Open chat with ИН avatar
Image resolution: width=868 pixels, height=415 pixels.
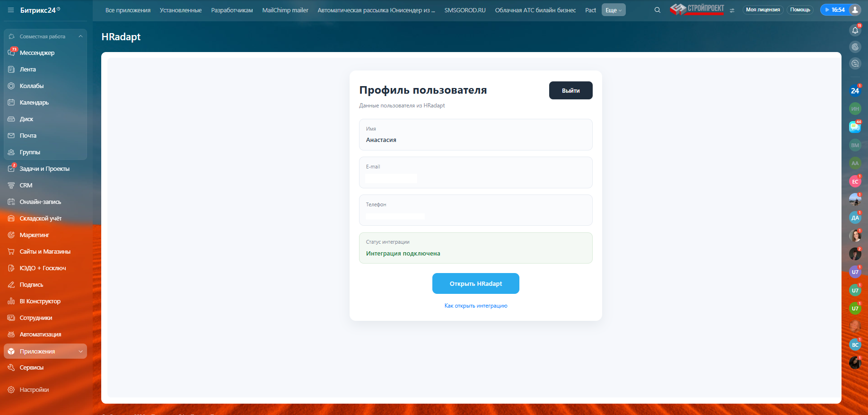(855, 109)
